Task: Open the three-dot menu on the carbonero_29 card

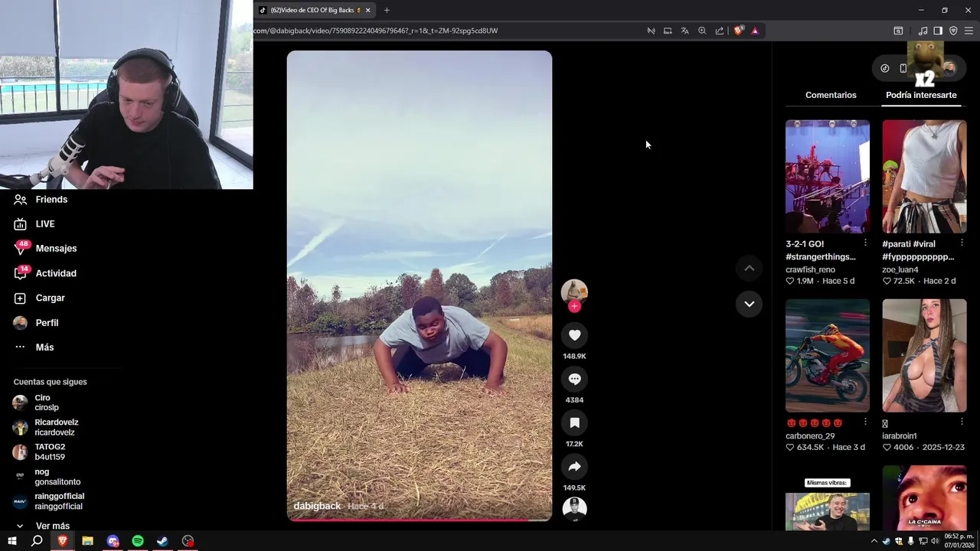Action: point(865,422)
